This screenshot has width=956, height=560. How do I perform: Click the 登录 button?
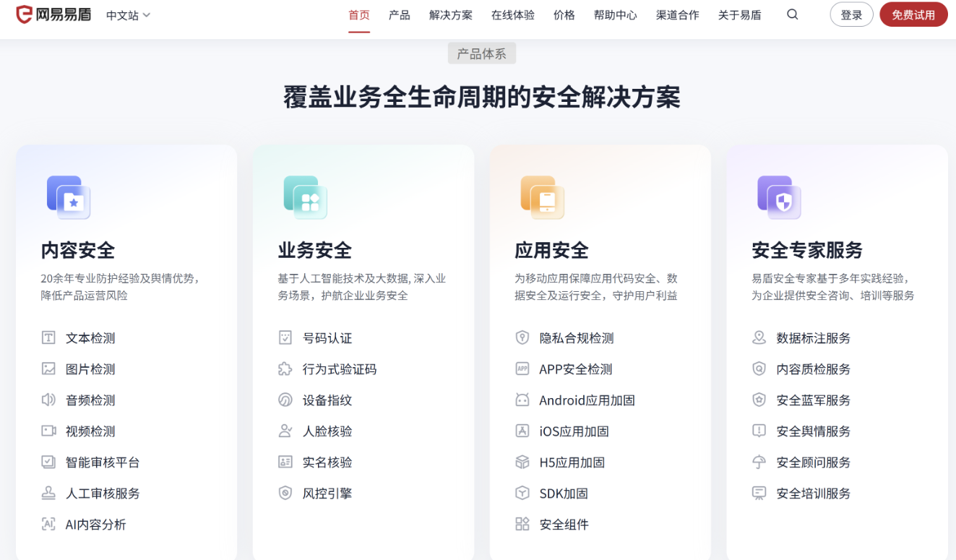pos(851,15)
